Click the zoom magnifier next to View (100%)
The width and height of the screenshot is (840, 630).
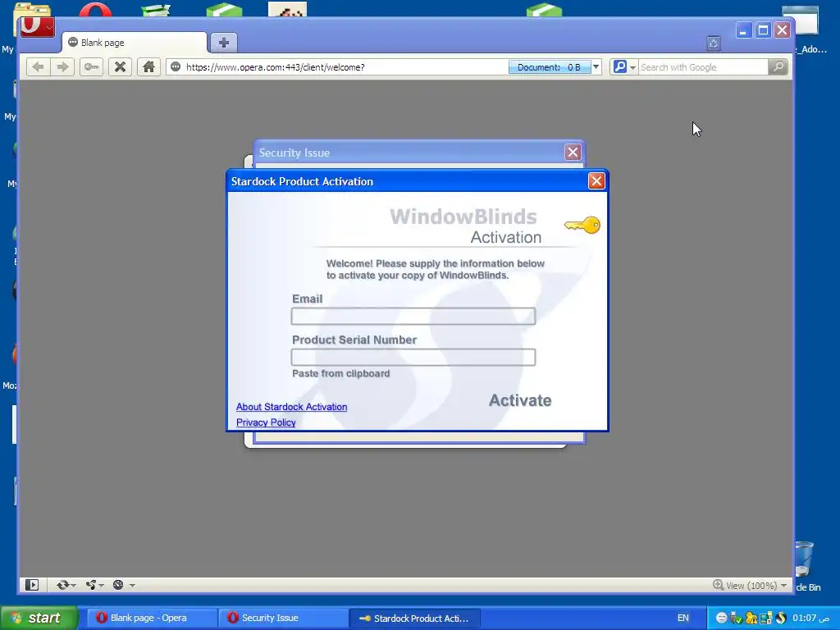click(718, 585)
